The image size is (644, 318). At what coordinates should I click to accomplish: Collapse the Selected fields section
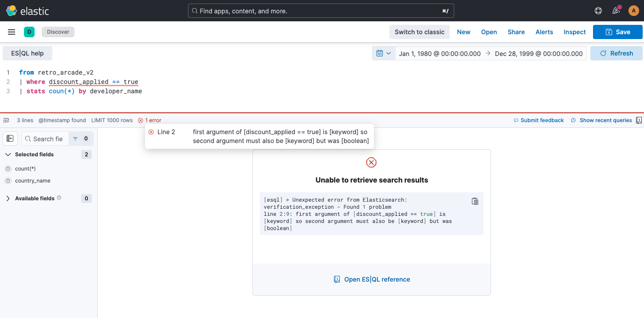click(8, 155)
